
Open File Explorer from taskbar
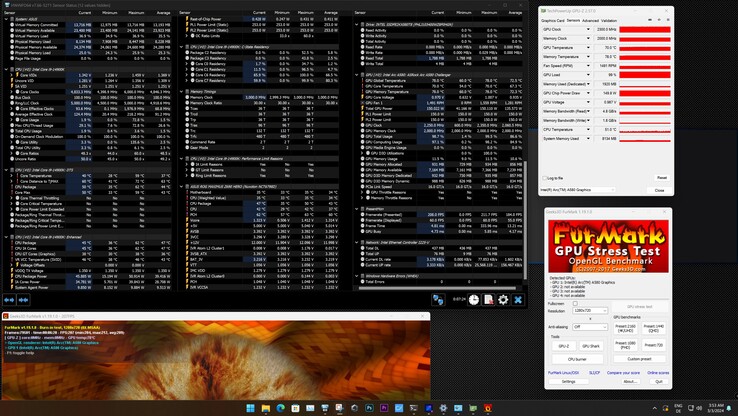(x=265, y=408)
